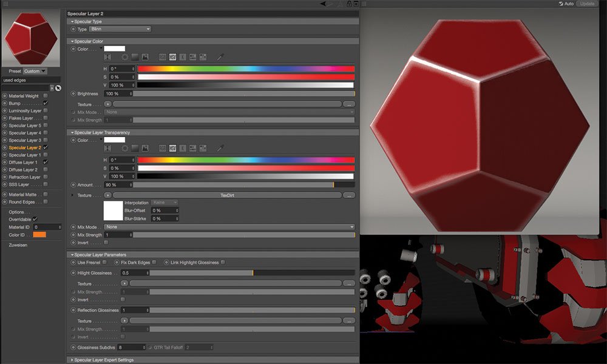Choose the picture icon in Specular Layer Transparency

[x=145, y=148]
